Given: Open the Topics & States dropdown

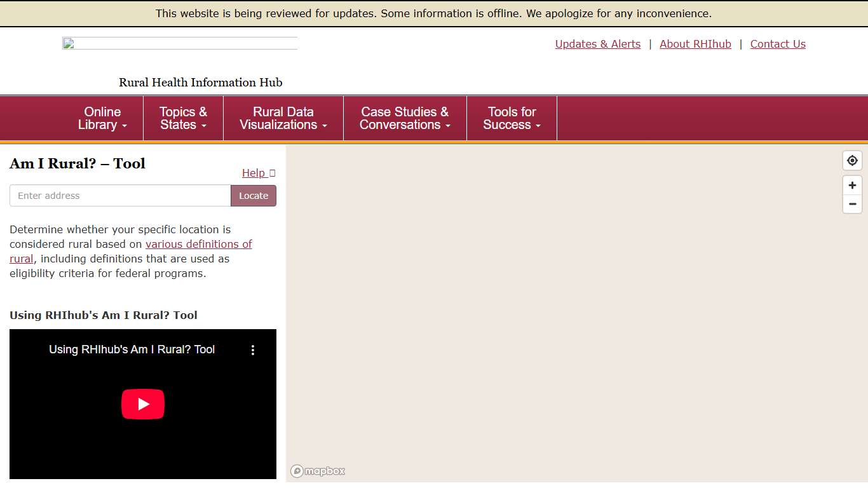Looking at the screenshot, I should pyautogui.click(x=183, y=118).
